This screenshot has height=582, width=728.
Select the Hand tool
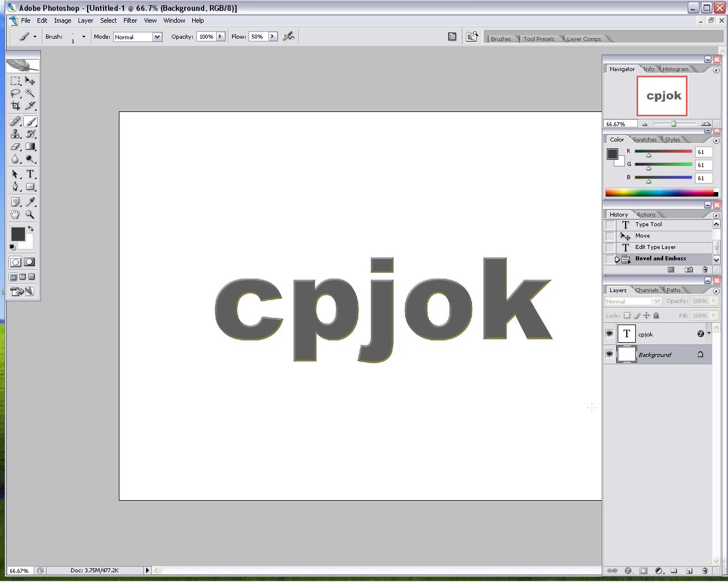(15, 215)
